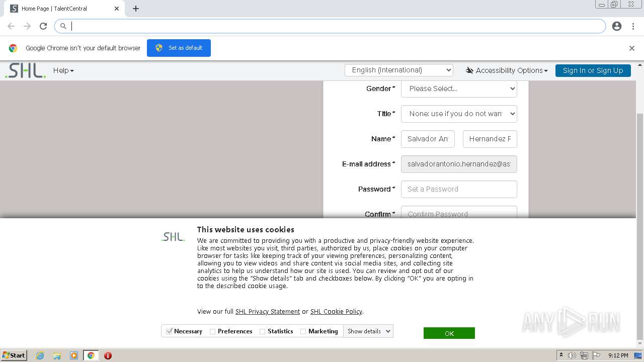
Task: Click the Set a Password field
Action: (x=459, y=189)
